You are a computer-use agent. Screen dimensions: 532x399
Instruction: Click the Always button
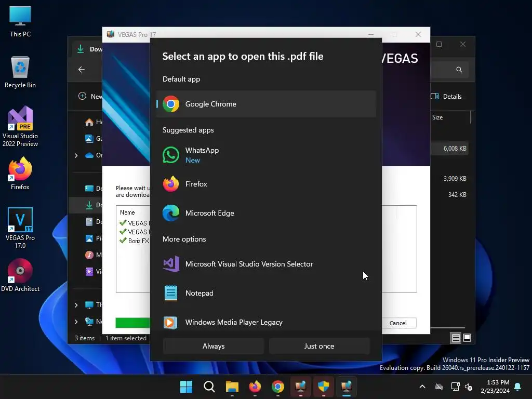coord(214,346)
